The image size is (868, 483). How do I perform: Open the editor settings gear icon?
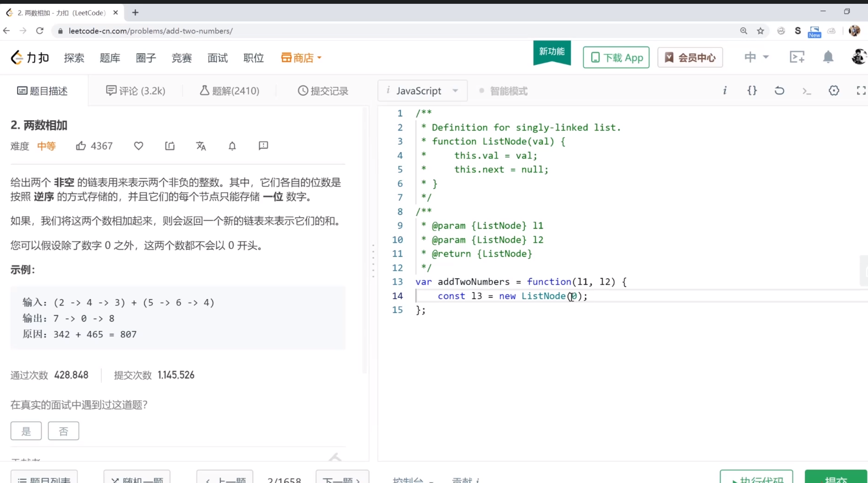tap(834, 90)
